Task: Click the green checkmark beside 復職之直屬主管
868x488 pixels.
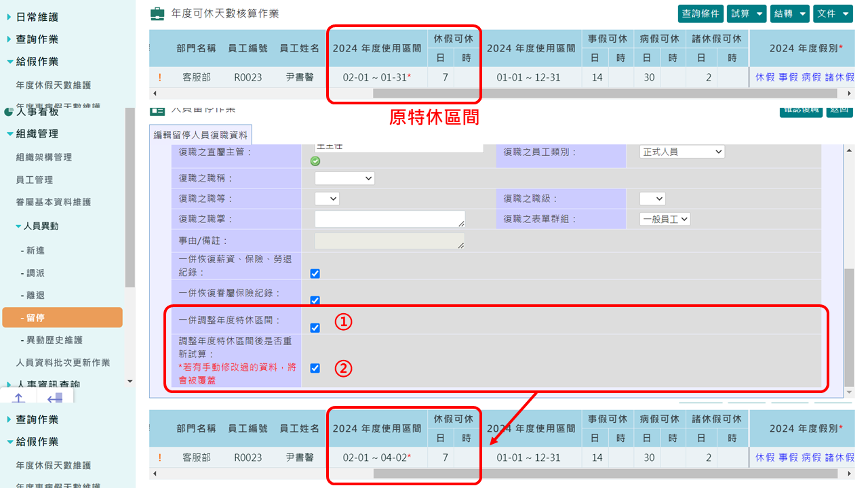Action: click(315, 161)
